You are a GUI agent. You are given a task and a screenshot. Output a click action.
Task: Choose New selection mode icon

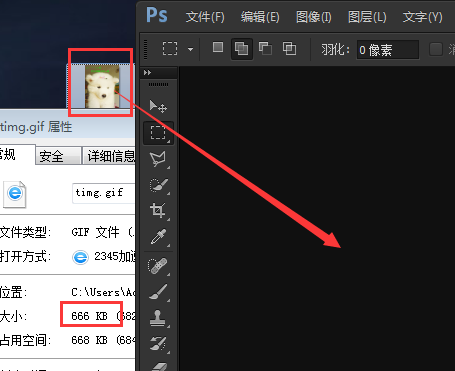(x=218, y=47)
